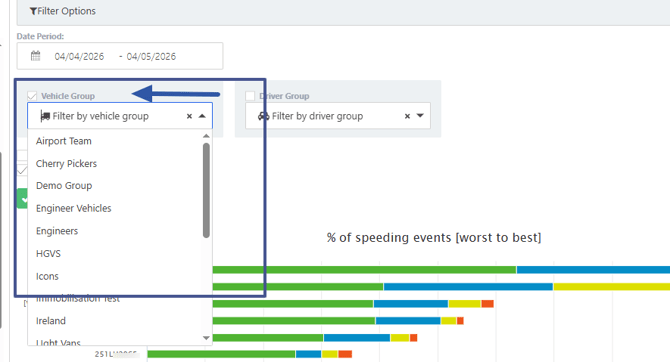Click the Driver Group label
This screenshot has width=670, height=362.
(284, 96)
